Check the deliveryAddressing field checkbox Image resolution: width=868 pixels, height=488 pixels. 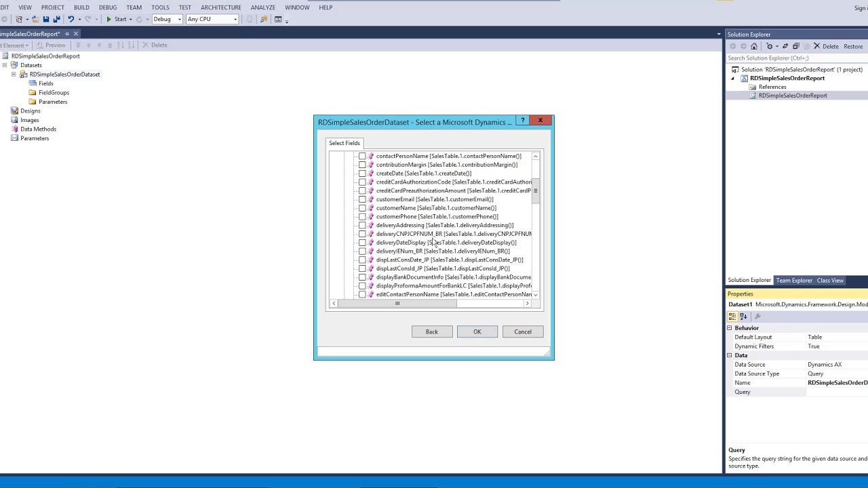[362, 225]
